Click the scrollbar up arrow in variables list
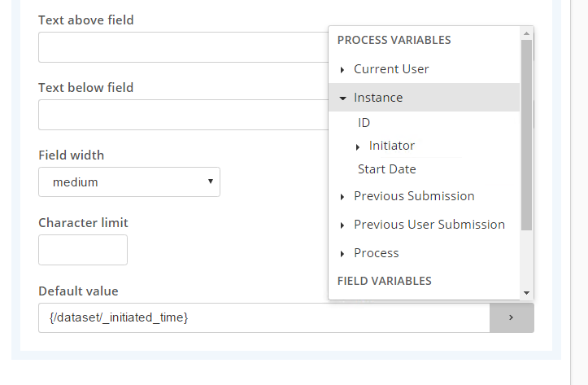Image resolution: width=588 pixels, height=385 pixels. click(526, 33)
